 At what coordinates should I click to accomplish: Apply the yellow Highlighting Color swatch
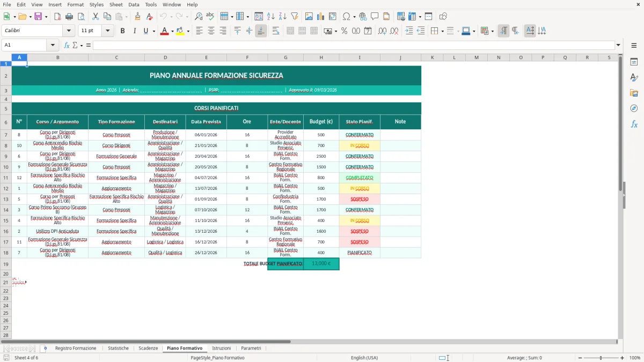180,31
